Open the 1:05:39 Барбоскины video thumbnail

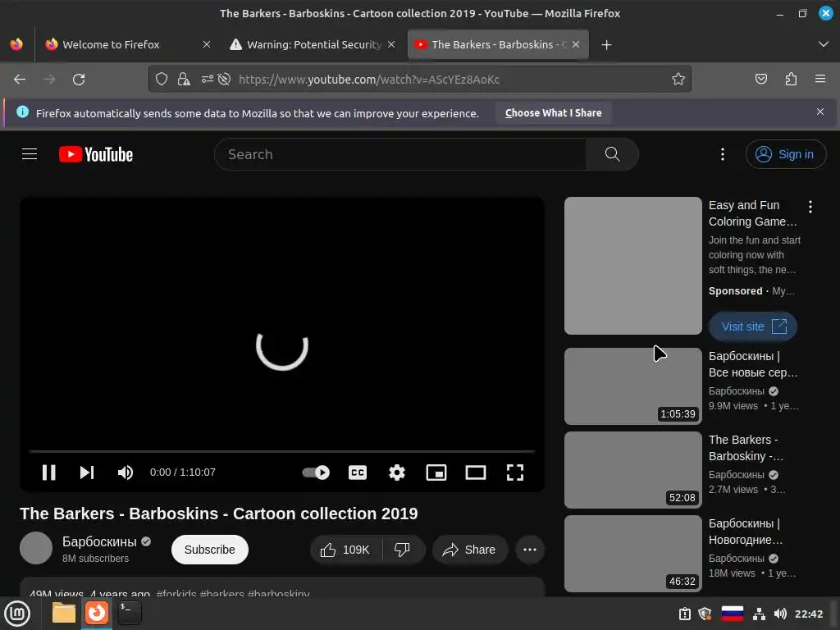[x=633, y=386]
